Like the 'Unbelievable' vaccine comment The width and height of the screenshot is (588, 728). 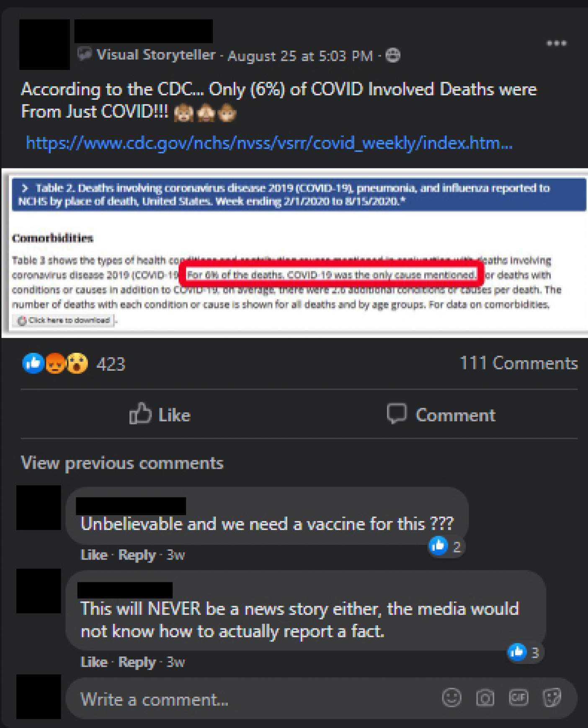94,555
